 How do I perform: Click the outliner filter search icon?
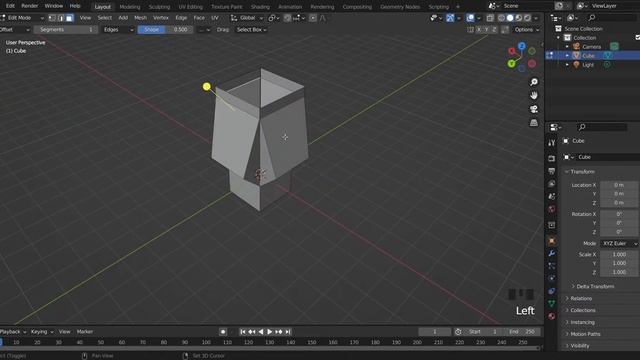(591, 18)
